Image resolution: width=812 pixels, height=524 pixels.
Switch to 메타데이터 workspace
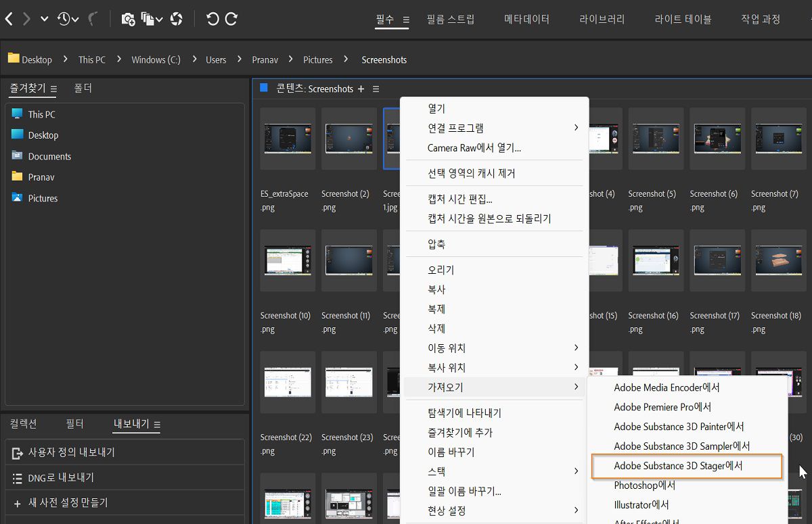click(527, 19)
